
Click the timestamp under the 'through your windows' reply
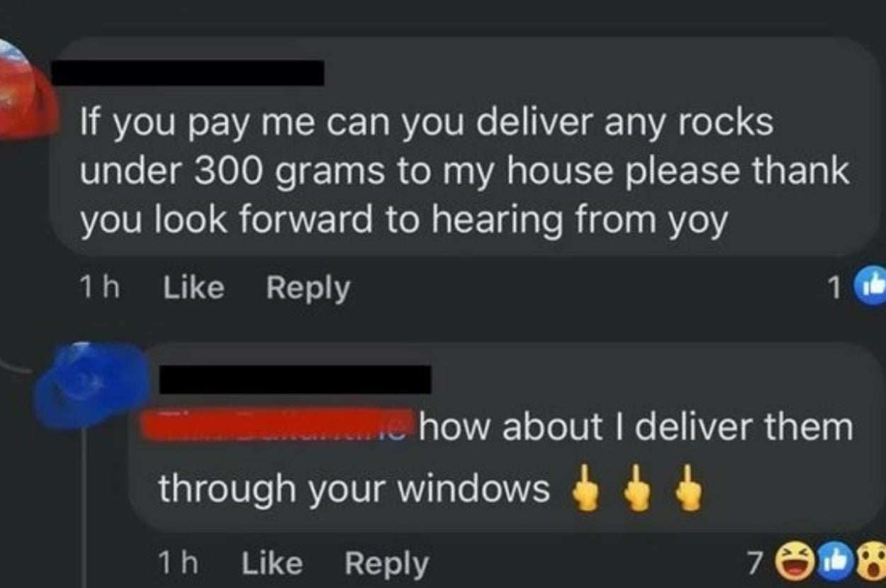point(176,563)
